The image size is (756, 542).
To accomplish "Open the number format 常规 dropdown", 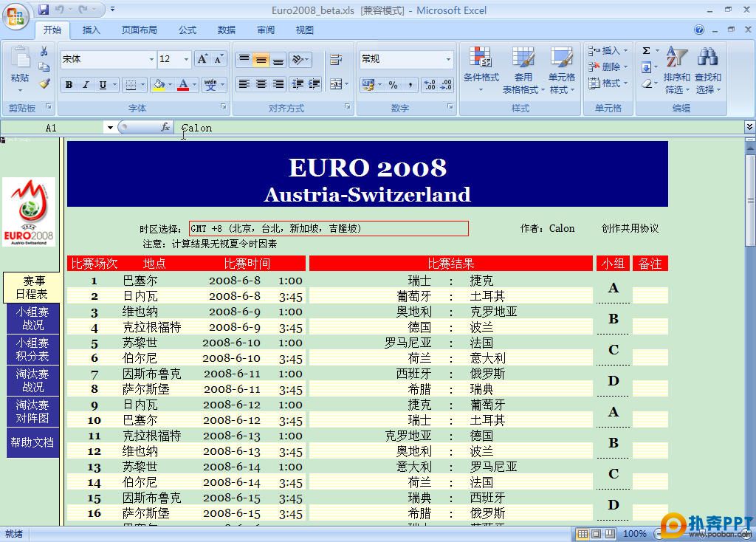I will pos(448,59).
